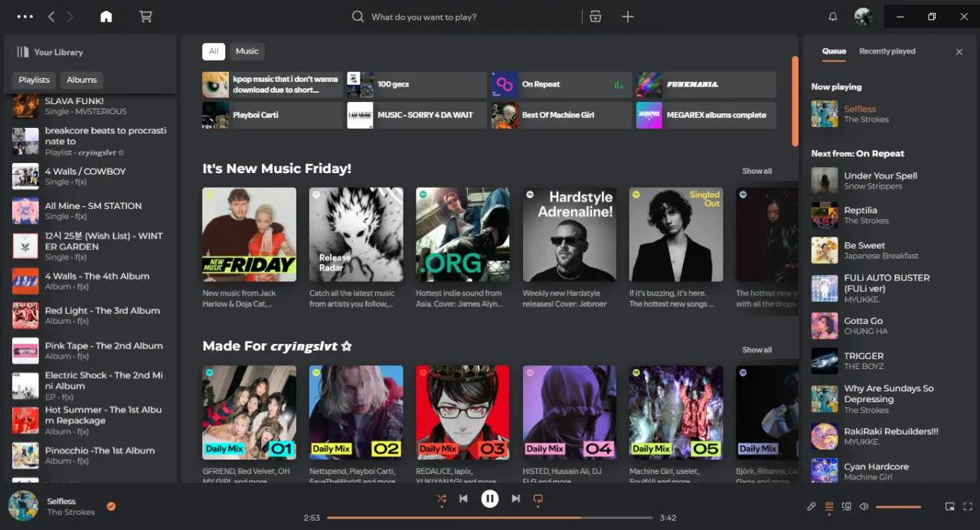Image resolution: width=980 pixels, height=530 pixels.
Task: Skip to the previous track
Action: [x=463, y=499]
